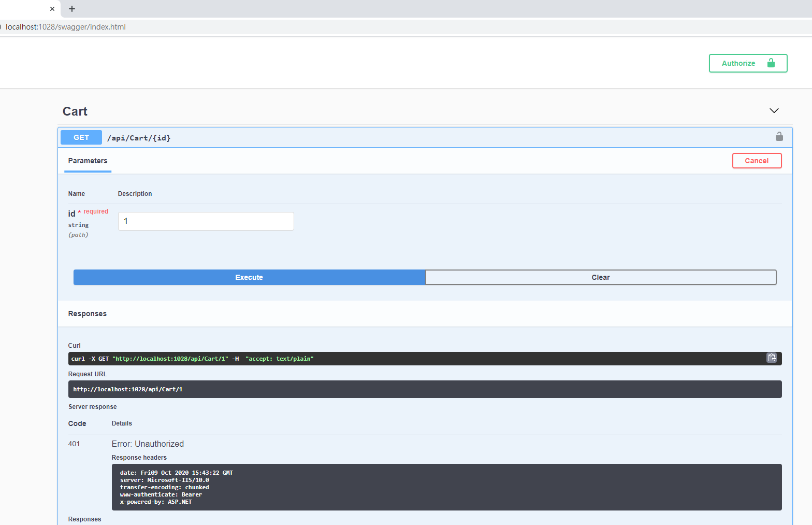Copy the curl command to clipboard
The image size is (812, 525).
[772, 358]
